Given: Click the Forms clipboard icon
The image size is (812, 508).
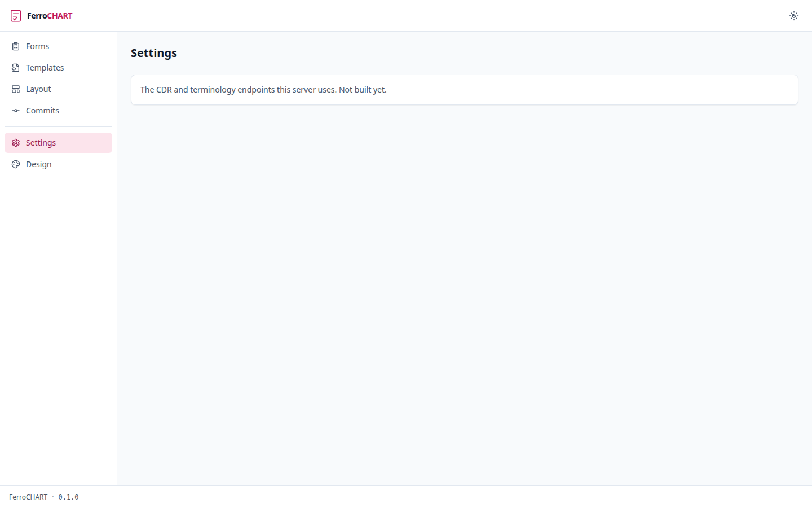Looking at the screenshot, I should pos(16,46).
